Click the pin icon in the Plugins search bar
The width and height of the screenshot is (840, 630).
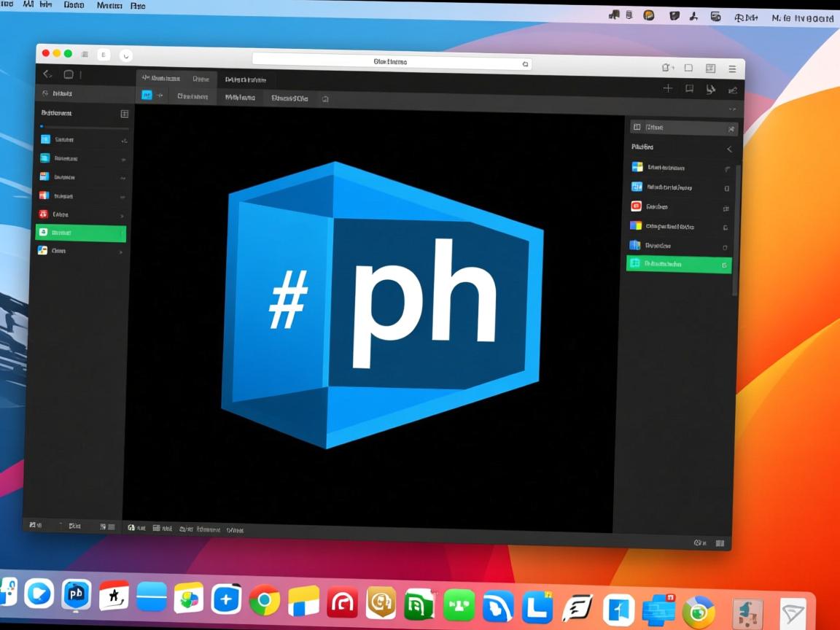[731, 128]
